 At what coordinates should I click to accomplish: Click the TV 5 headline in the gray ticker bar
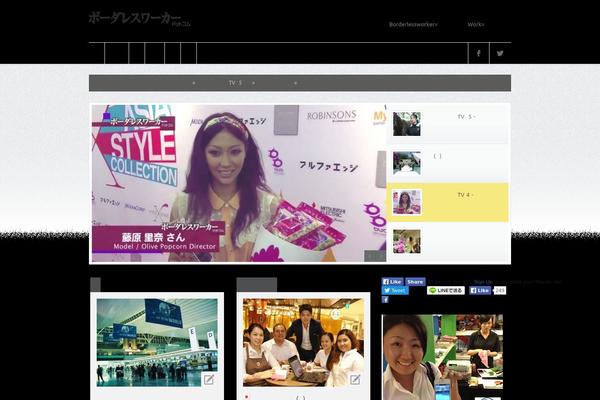(x=235, y=83)
